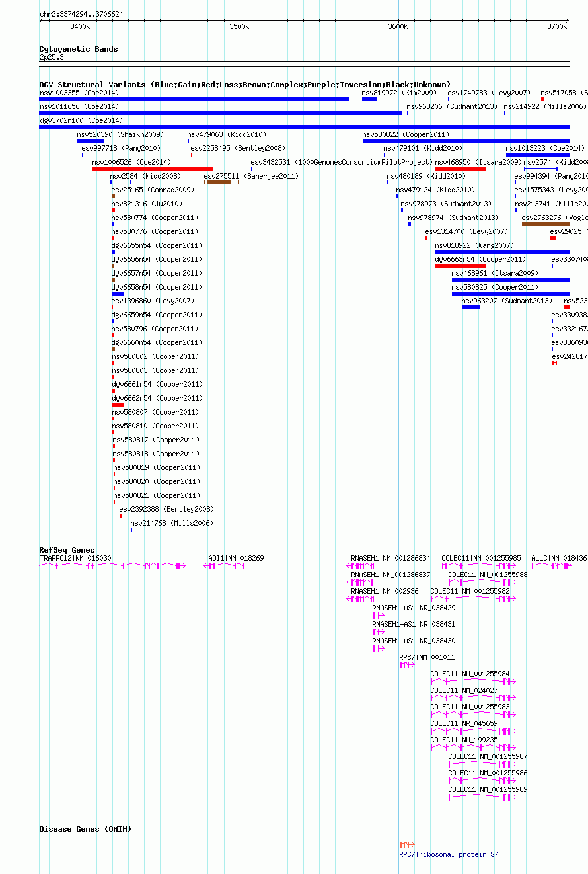The width and height of the screenshot is (588, 874).
Task: Select gene ALLC|NM_018436
Action: (559, 559)
